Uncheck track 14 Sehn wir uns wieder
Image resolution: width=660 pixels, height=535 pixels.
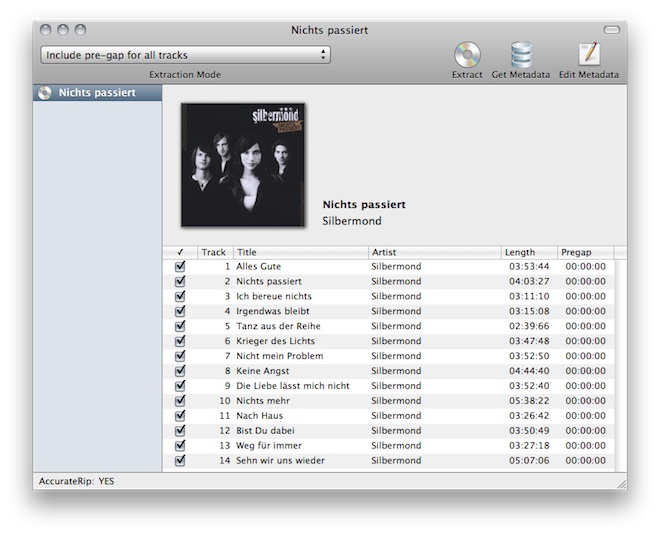point(180,460)
